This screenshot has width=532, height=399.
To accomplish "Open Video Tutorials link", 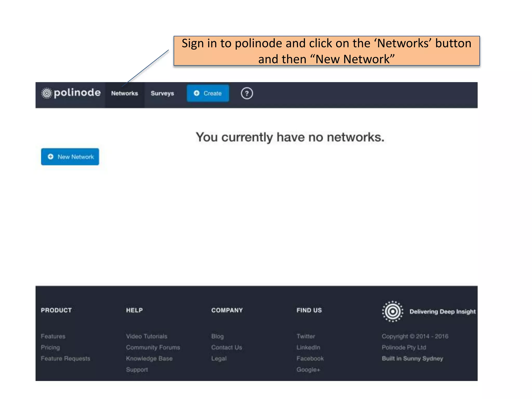I will 147,336.
